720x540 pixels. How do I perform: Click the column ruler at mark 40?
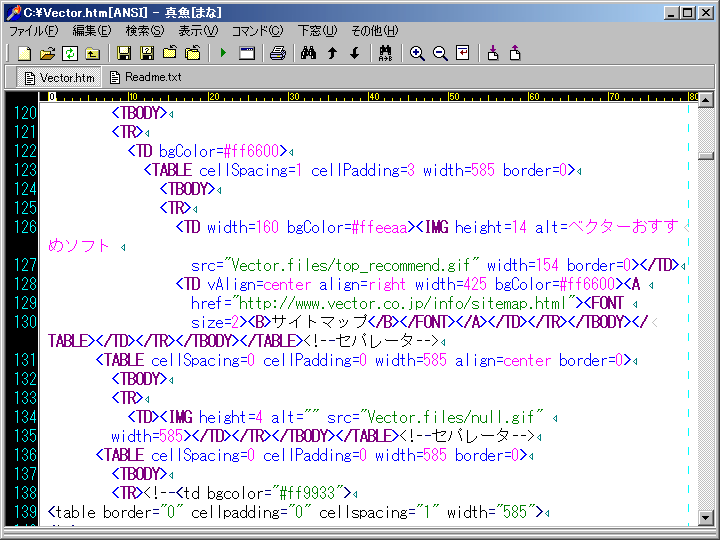pyautogui.click(x=374, y=96)
